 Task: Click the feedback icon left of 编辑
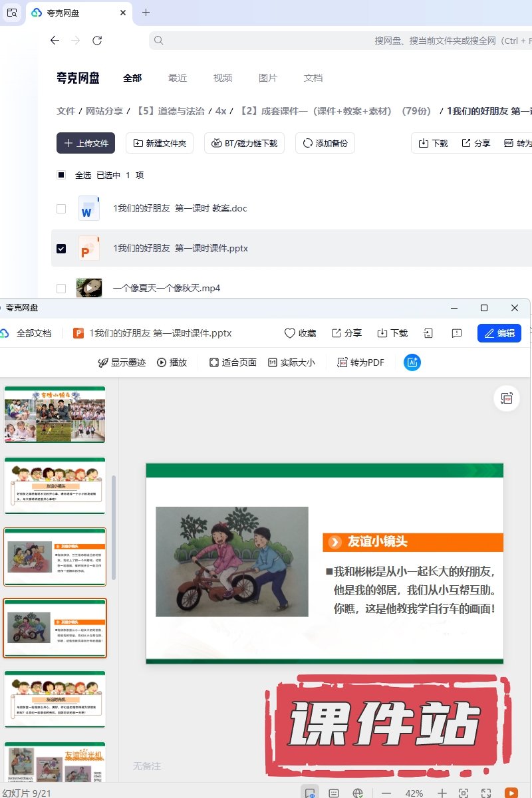pyautogui.click(x=457, y=333)
